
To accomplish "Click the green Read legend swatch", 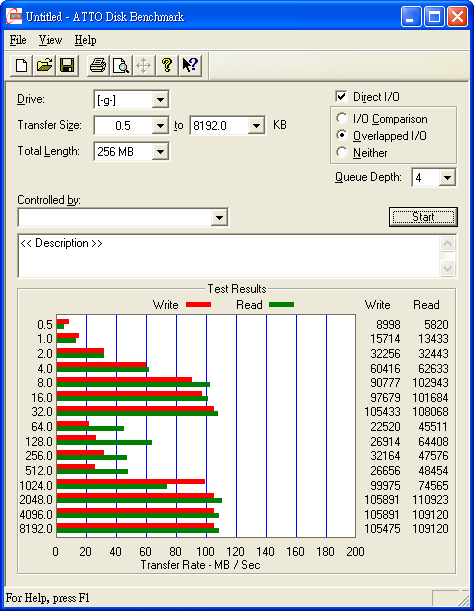I will click(281, 305).
